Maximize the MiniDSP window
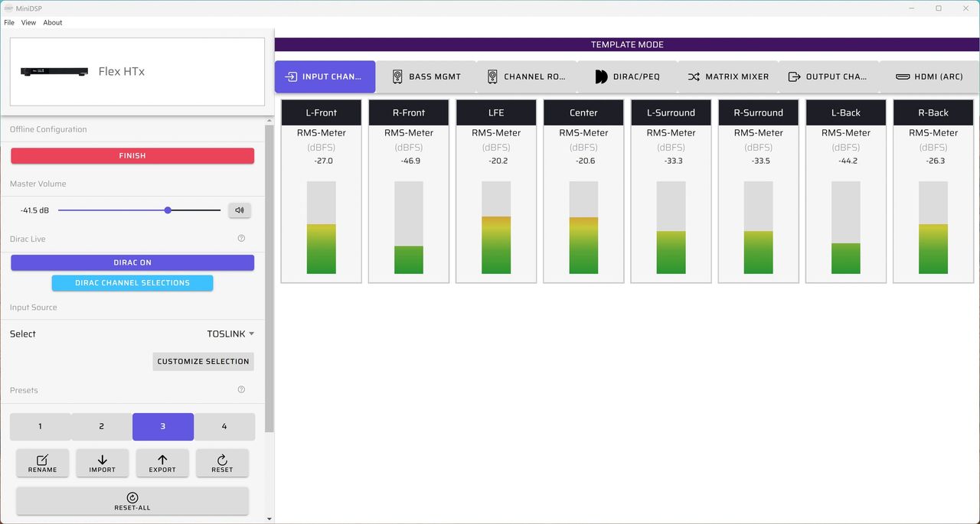The image size is (980, 524). (x=939, y=8)
